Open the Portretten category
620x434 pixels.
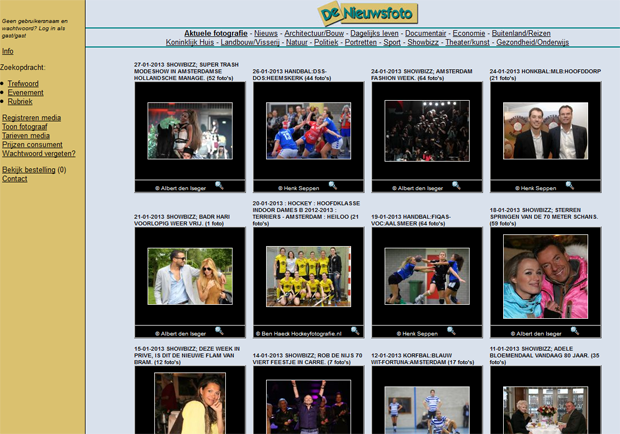coord(361,42)
